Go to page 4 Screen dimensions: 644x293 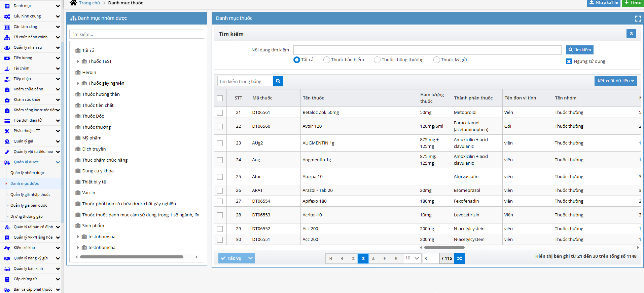coord(373,258)
